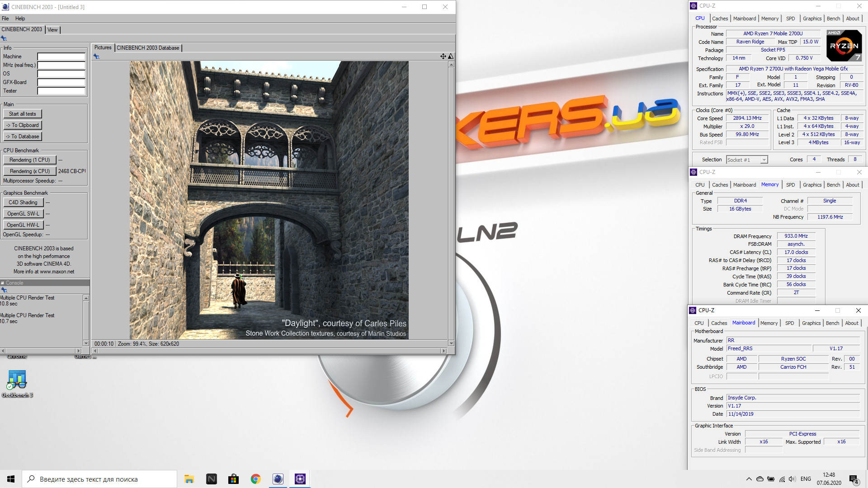The height and width of the screenshot is (488, 868).
Task: Click the MHz (real freq.) input field
Action: pyautogui.click(x=61, y=65)
